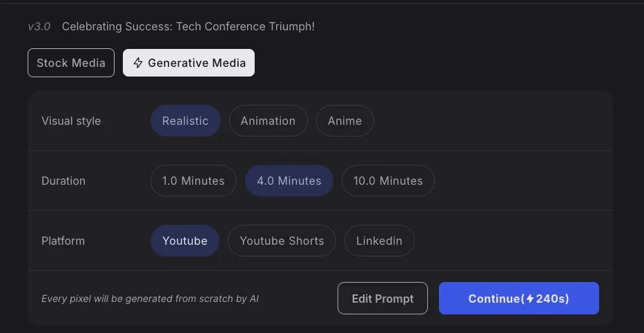Screen dimensions: 644x333
Task: Click the Platform row label
Action: tap(63, 241)
